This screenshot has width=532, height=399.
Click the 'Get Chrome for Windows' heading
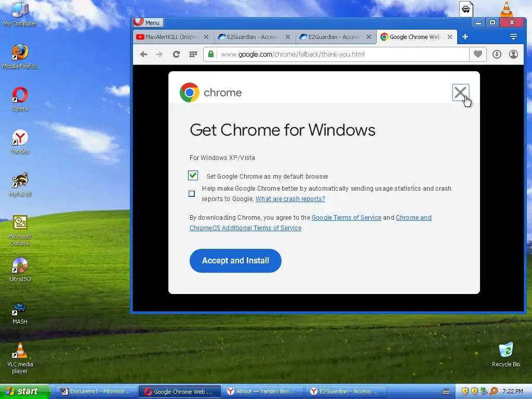(x=282, y=130)
